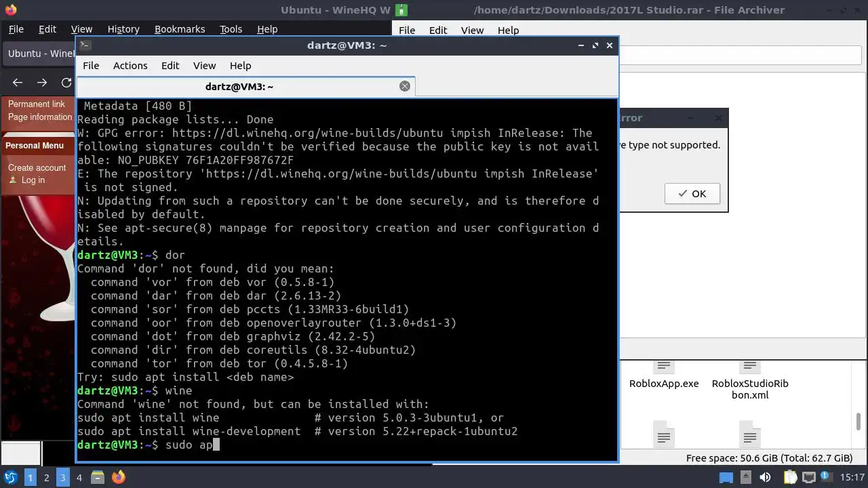868x488 pixels.
Task: Open the Permanent link on wiki page
Action: point(37,104)
